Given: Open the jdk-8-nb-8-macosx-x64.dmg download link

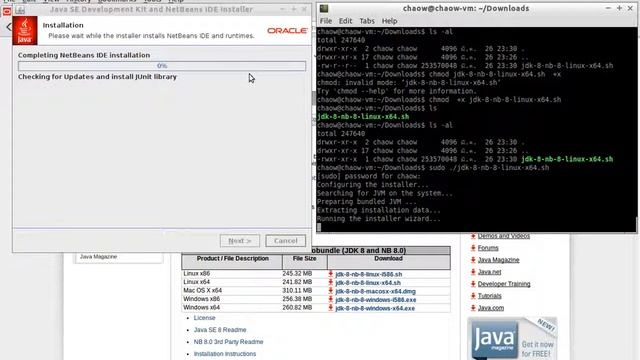Looking at the screenshot, I should 376,291.
